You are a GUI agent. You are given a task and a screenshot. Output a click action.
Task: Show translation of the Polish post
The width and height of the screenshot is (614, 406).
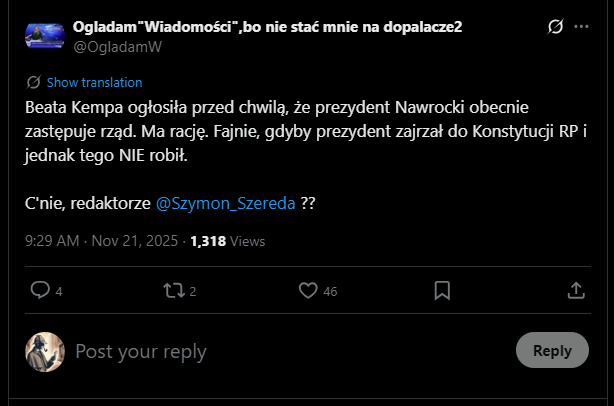[x=94, y=82]
